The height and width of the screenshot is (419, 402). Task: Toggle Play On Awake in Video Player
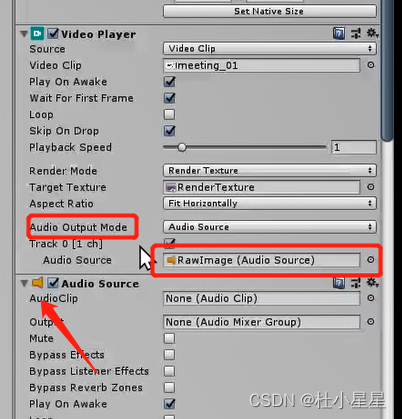point(170,82)
